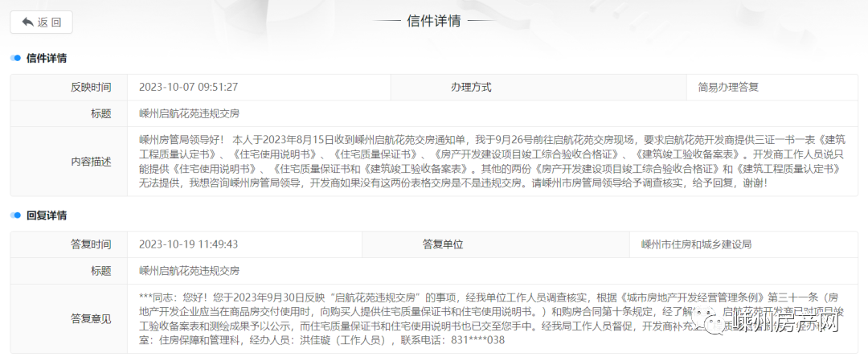Click the 答复时间 label cell
This screenshot has height=361, width=868.
point(91,244)
